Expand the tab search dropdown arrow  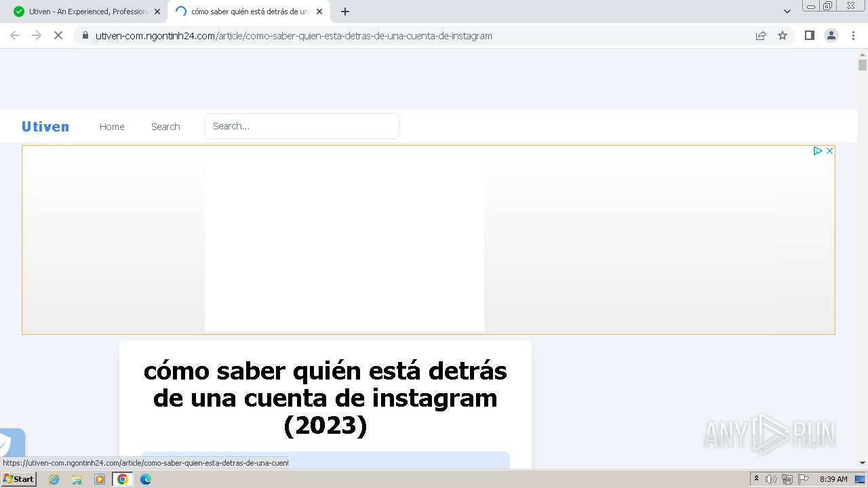click(x=787, y=12)
